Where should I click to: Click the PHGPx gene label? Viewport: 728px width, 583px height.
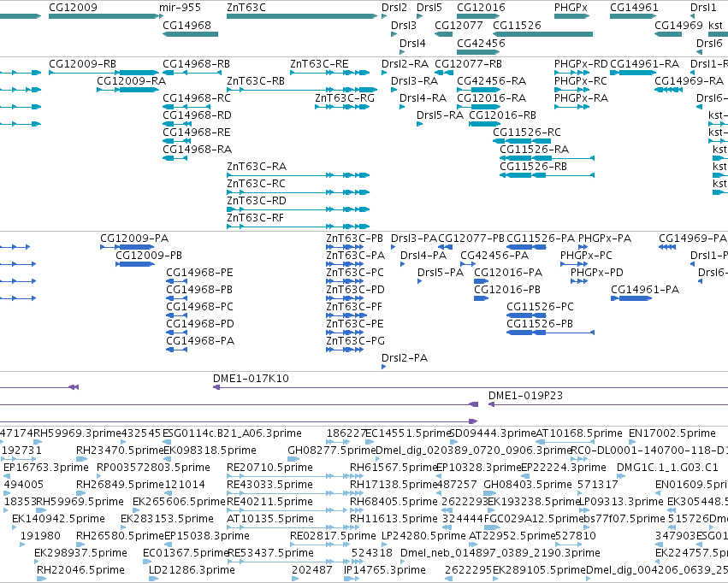(571, 8)
